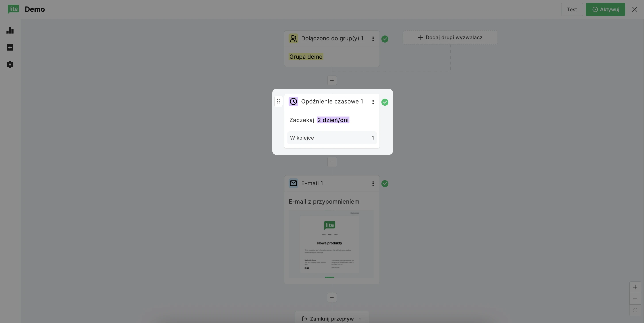644x323 pixels.
Task: Click the clock icon on delay step
Action: click(293, 102)
